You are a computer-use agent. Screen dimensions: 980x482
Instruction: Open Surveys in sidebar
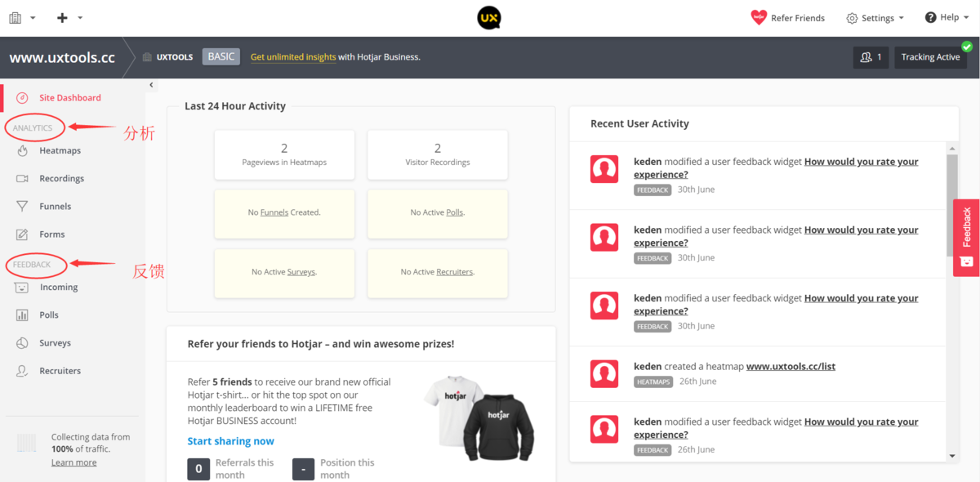coord(56,343)
